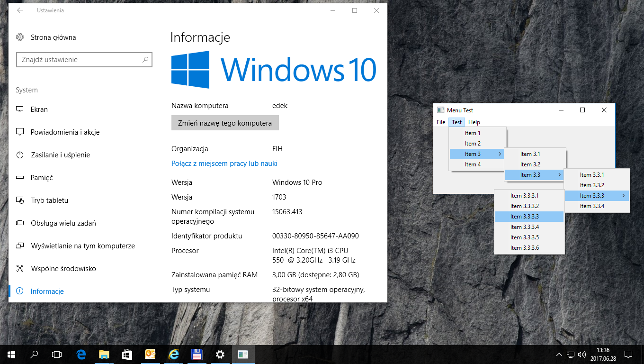Screen dimensions: 644x364
Task: Pick Item 3.3.3.5 from deepest submenu
Action: tap(529, 237)
